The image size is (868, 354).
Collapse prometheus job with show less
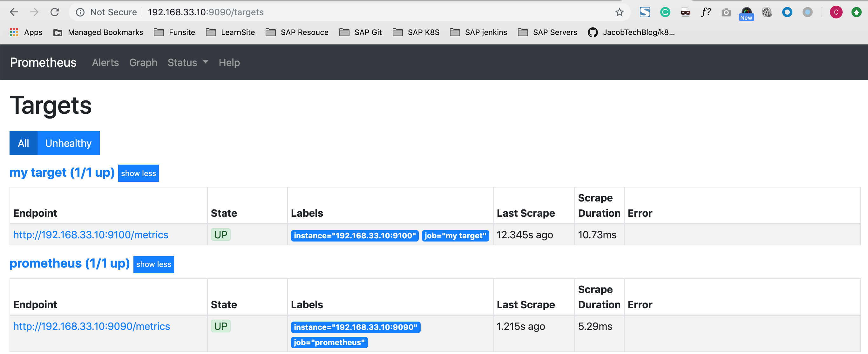154,265
